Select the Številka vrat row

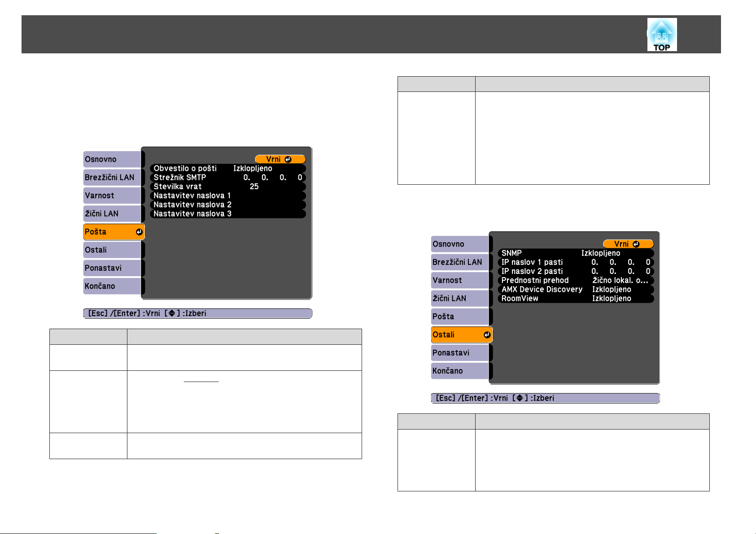point(228,187)
